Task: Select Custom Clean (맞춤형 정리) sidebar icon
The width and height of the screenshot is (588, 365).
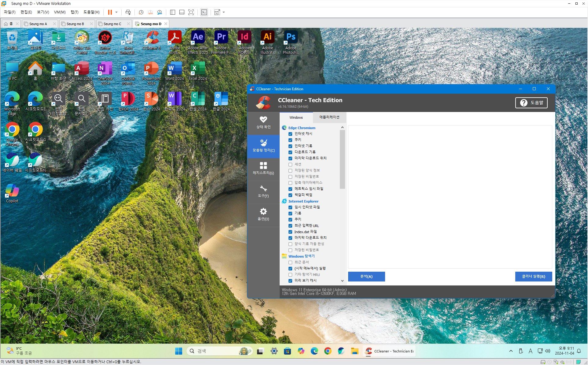Action: pyautogui.click(x=263, y=146)
